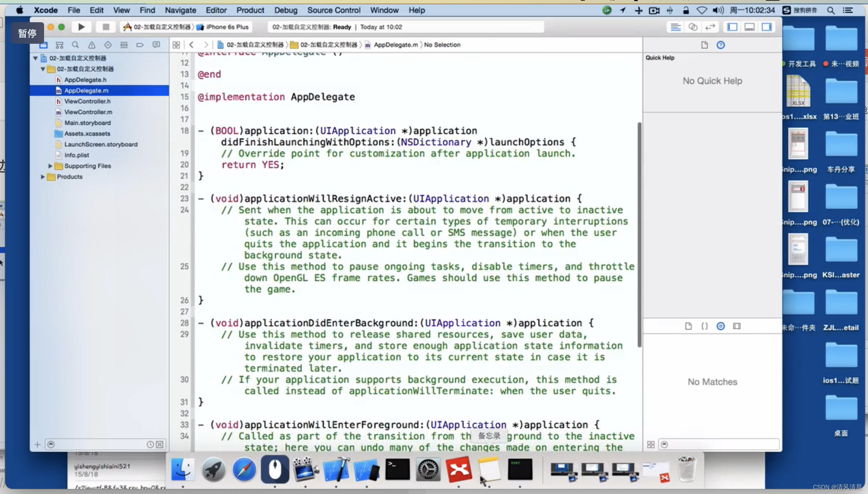Screen dimensions: 868x494
Task: Open the Debug menu in menu bar
Action: pyautogui.click(x=285, y=10)
